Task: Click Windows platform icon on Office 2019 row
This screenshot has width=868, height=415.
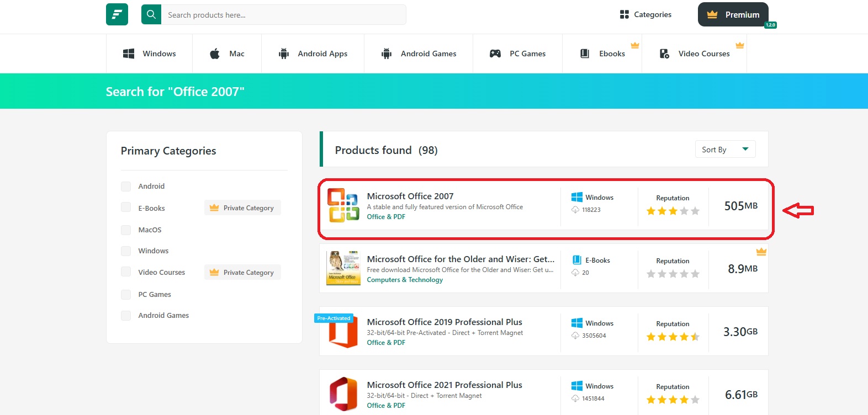Action: pyautogui.click(x=577, y=323)
